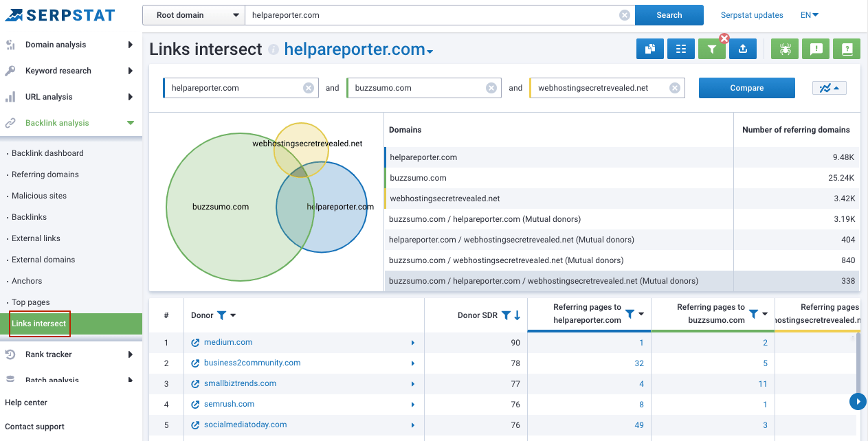Click the Compare button
This screenshot has width=868, height=441.
click(x=747, y=88)
